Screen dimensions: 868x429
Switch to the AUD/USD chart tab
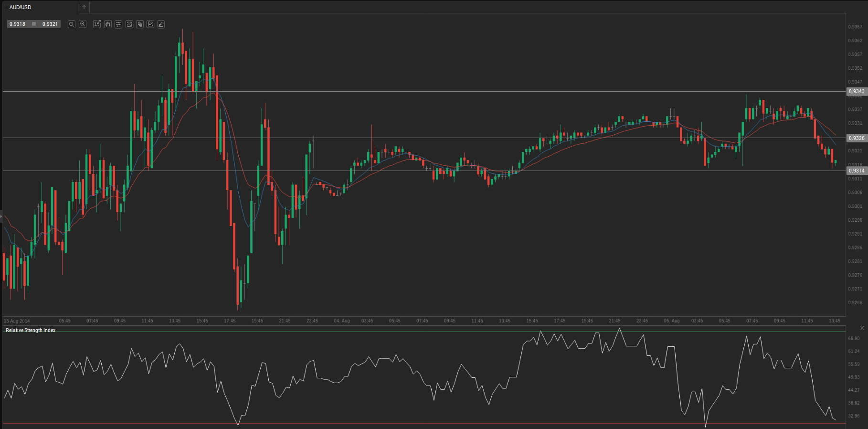(x=41, y=7)
